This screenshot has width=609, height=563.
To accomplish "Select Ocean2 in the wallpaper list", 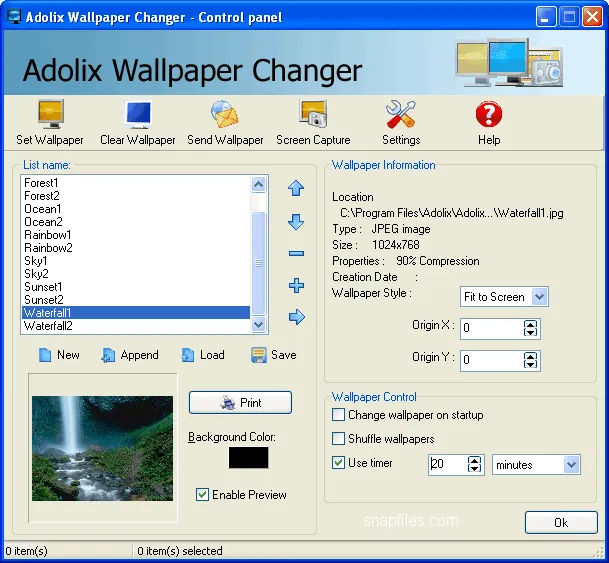I will tap(43, 222).
